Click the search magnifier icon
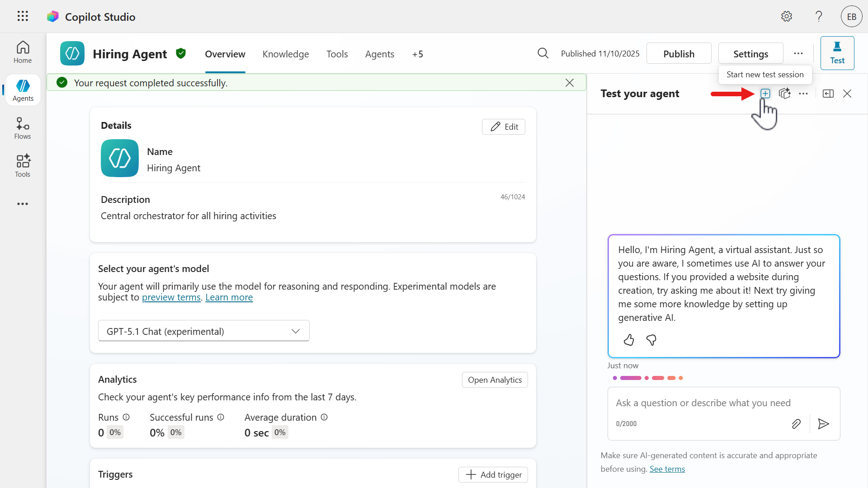The width and height of the screenshot is (868, 488). [x=543, y=54]
